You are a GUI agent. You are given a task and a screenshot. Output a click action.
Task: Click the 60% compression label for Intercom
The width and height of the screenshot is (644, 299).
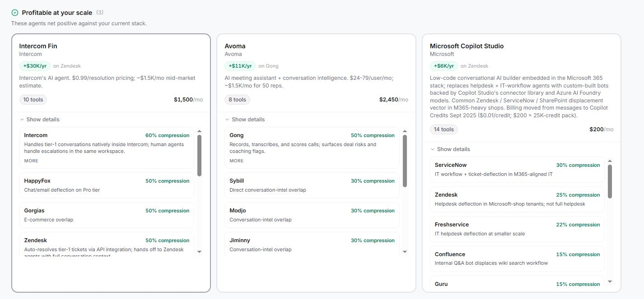click(168, 135)
